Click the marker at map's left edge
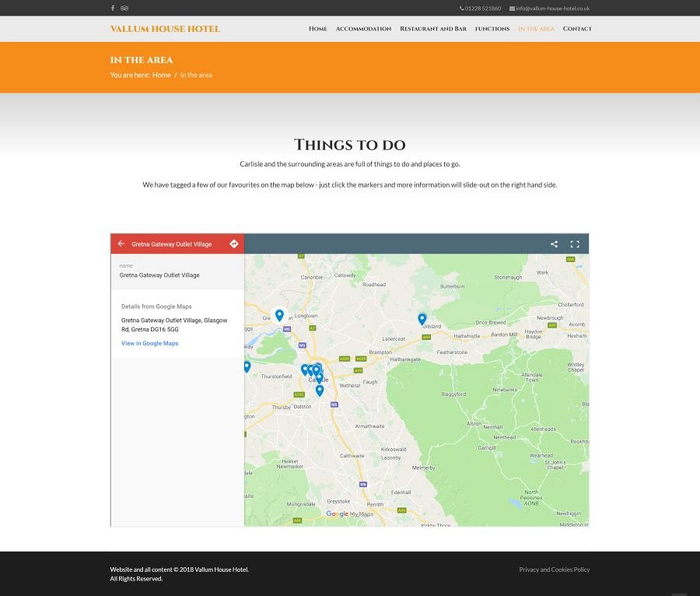 [x=247, y=366]
